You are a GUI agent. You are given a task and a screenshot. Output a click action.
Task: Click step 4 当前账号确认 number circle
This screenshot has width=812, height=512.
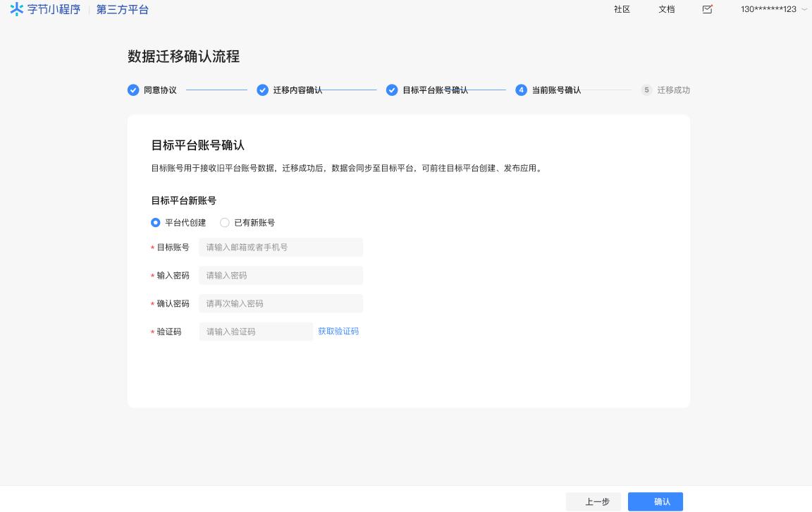point(522,90)
